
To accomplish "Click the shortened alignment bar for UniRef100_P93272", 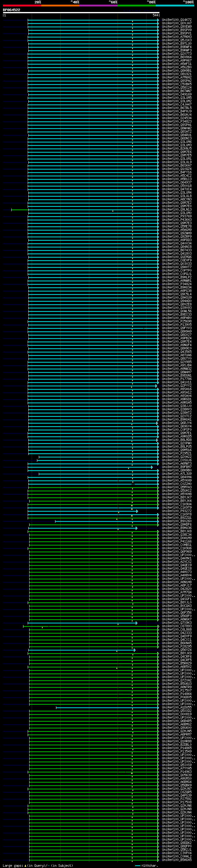I will tap(83, 511).
